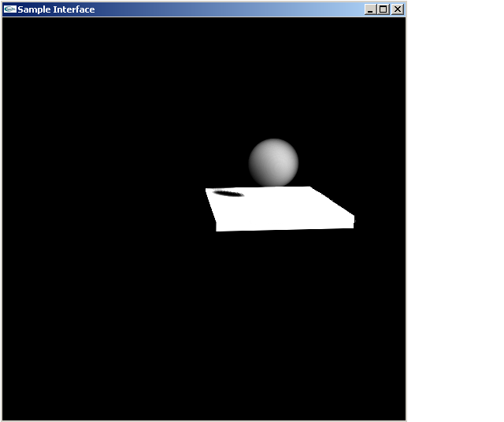Minimize the Sample Interface window
Image resolution: width=504 pixels, height=422 pixels.
370,9
